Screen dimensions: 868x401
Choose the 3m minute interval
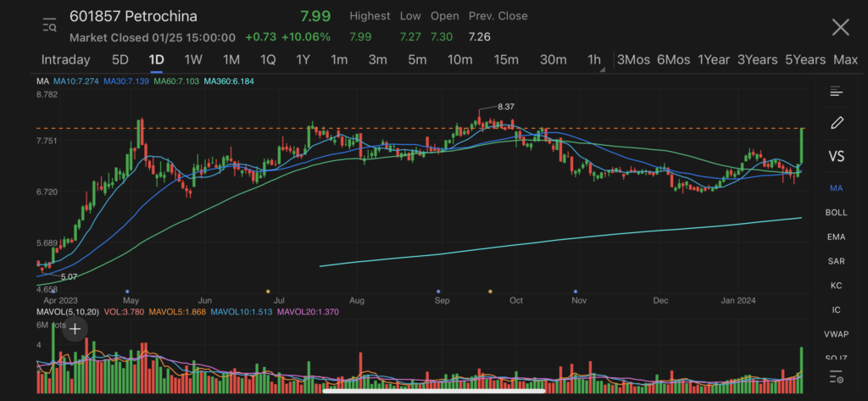coord(377,60)
